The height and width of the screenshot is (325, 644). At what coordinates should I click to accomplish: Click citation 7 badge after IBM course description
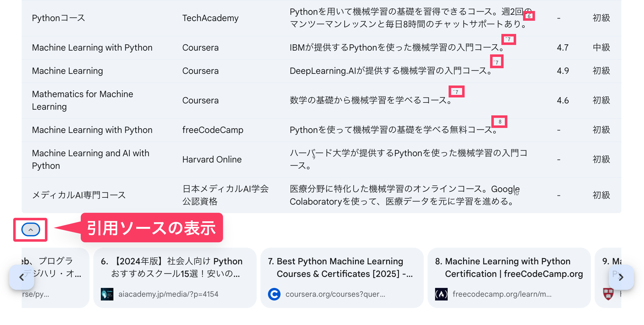click(x=509, y=39)
